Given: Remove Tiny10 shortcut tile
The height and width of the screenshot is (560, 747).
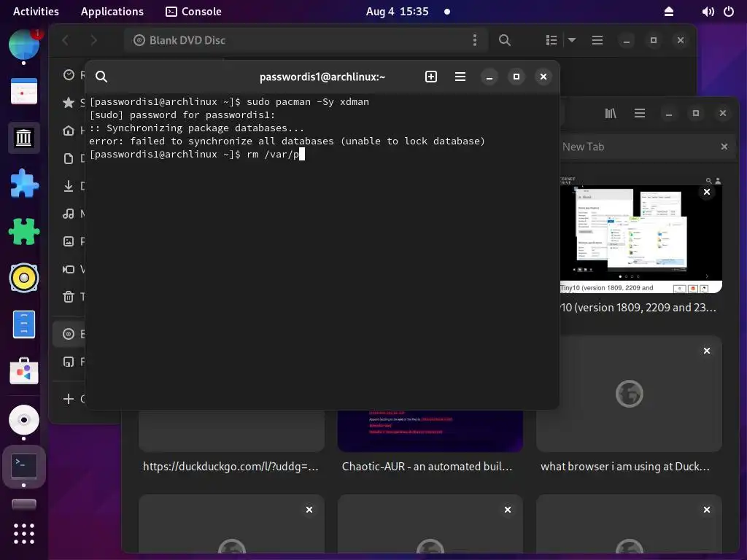Looking at the screenshot, I should pos(706,192).
